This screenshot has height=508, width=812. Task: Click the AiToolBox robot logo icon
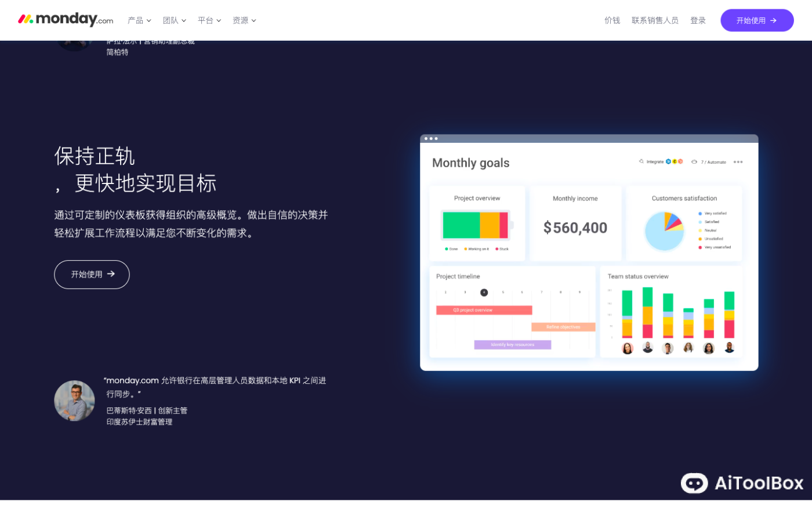point(694,482)
